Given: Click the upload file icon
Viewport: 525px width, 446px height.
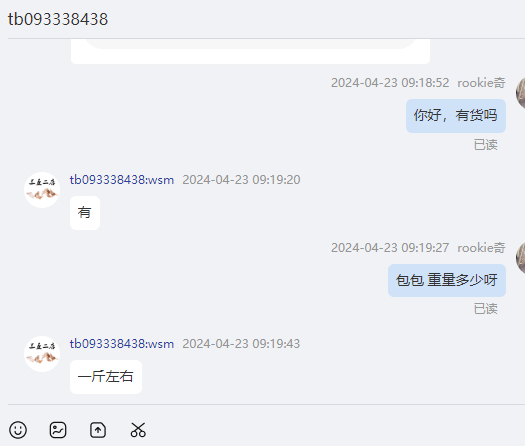Looking at the screenshot, I should [x=98, y=430].
